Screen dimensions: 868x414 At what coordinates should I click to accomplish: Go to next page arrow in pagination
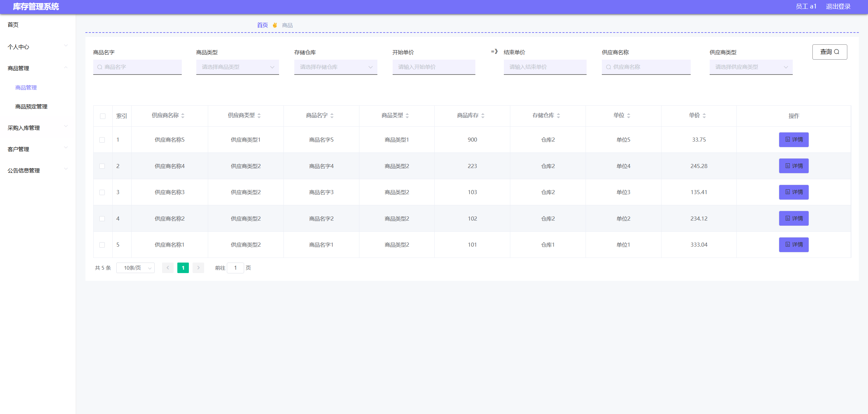coord(198,268)
